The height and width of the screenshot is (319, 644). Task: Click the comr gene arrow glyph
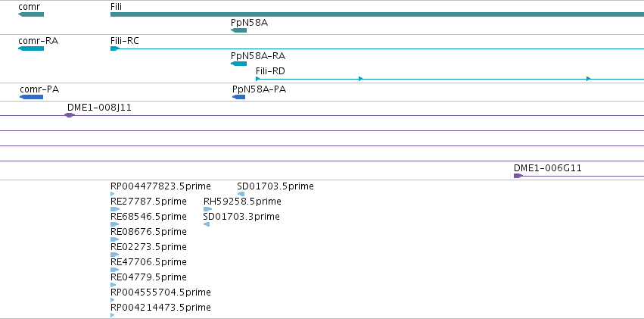coord(31,15)
